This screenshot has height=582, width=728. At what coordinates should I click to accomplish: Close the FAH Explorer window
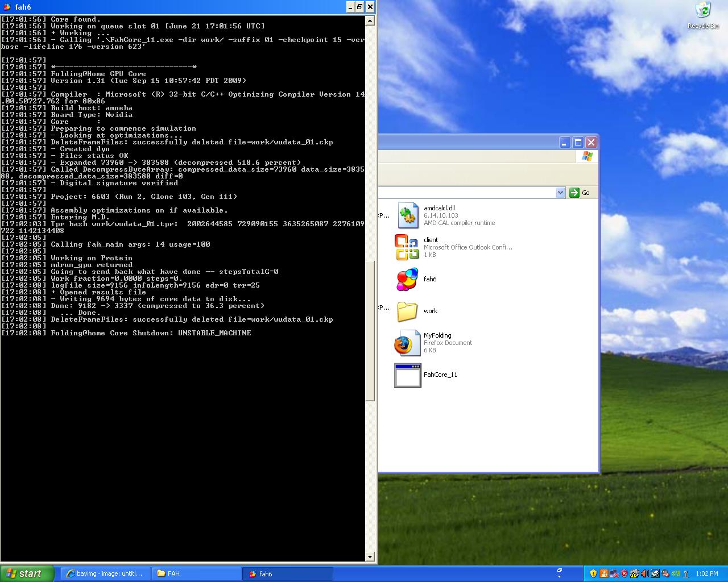tap(591, 142)
